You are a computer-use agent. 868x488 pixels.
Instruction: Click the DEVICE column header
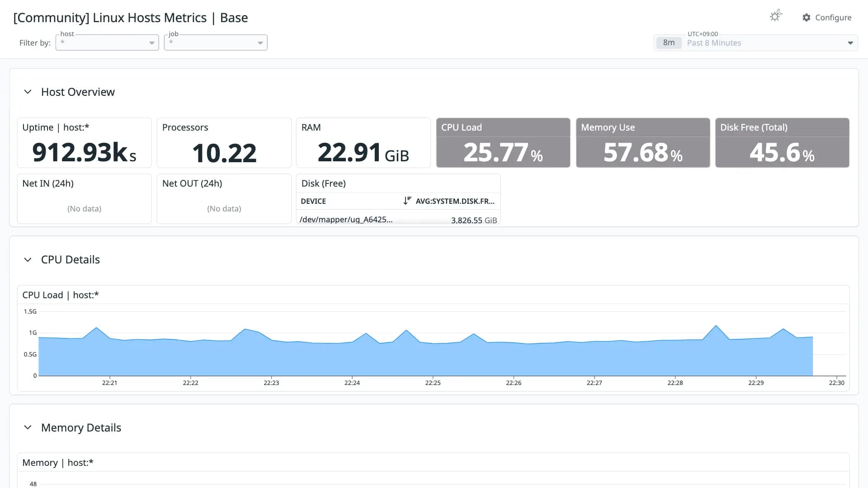click(x=313, y=201)
